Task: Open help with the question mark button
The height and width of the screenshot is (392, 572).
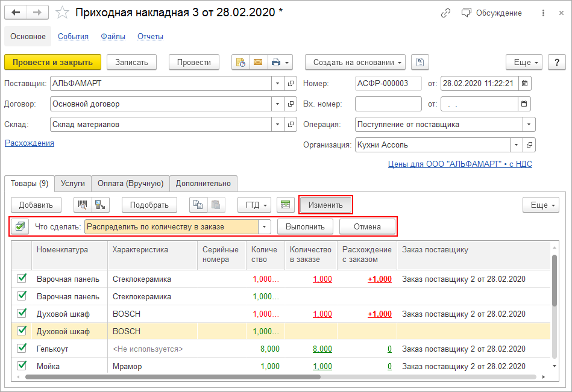Action: (557, 62)
